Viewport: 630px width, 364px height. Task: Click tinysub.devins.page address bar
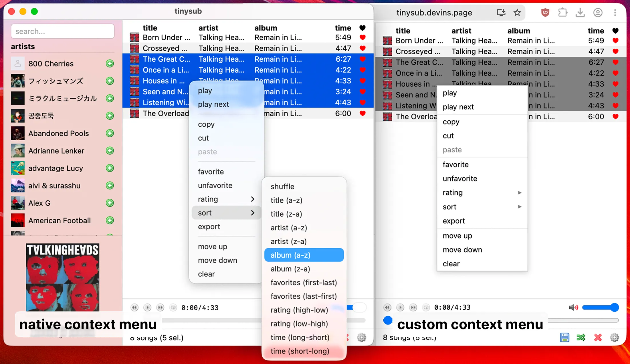click(x=434, y=13)
